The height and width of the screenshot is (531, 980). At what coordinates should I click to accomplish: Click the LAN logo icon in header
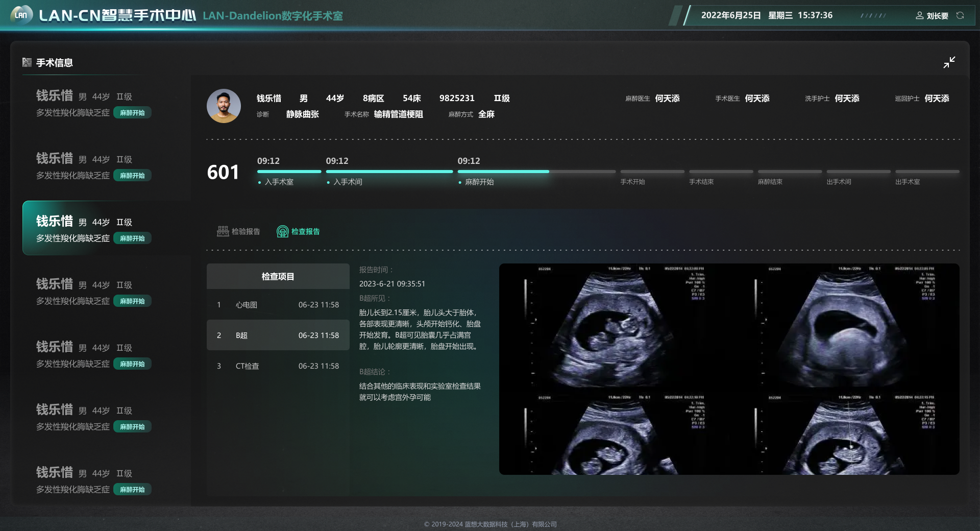pos(21,15)
